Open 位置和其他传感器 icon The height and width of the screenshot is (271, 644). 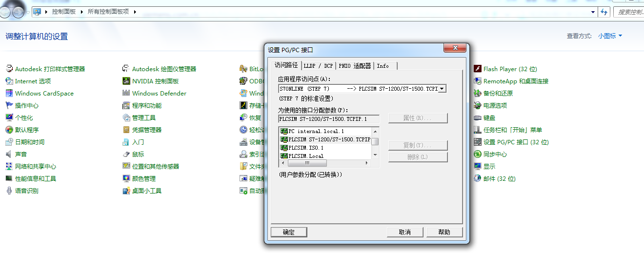126,166
